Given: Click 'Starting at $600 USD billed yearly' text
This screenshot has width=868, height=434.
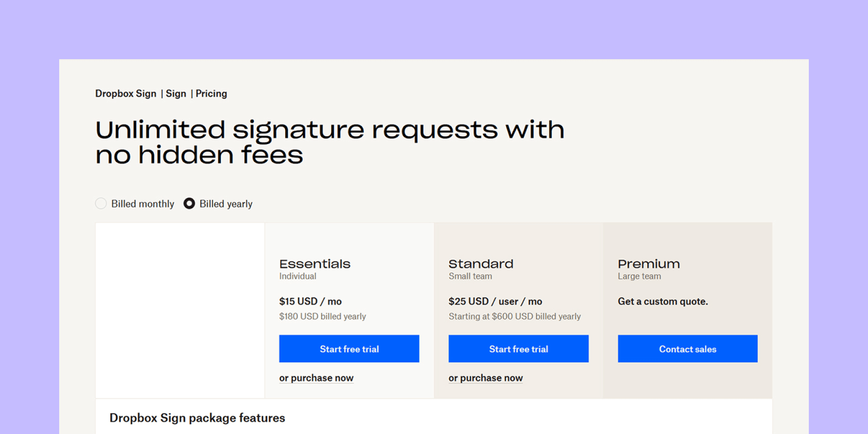Looking at the screenshot, I should pyautogui.click(x=515, y=316).
